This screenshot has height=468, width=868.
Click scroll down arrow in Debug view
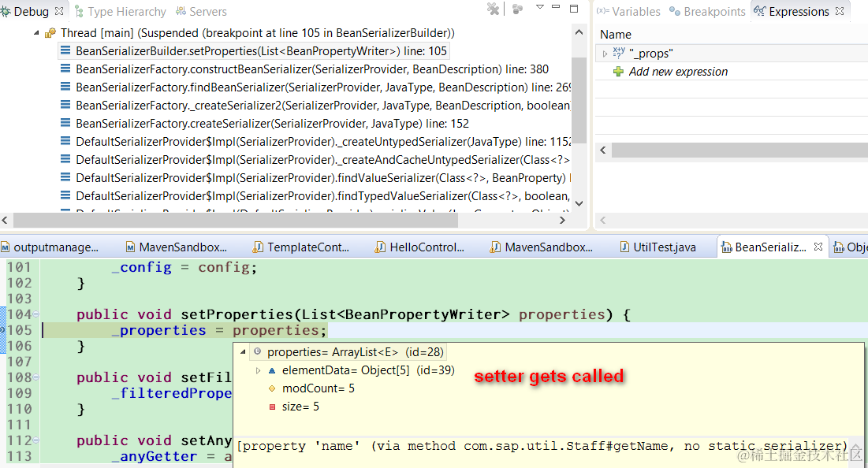point(579,203)
